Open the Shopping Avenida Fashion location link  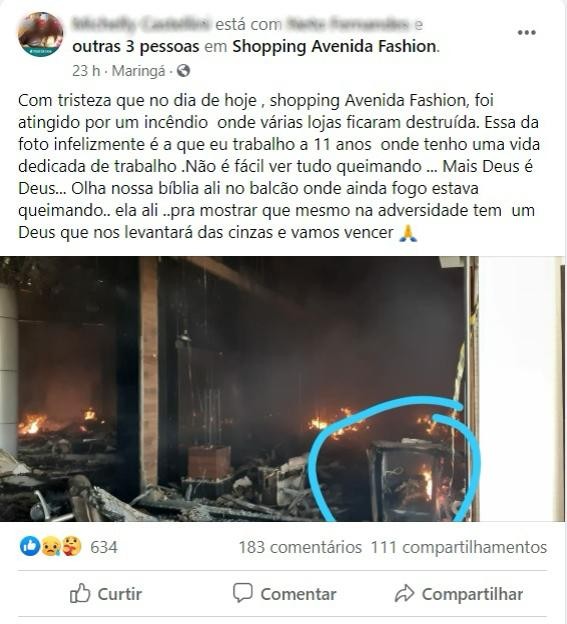point(335,47)
